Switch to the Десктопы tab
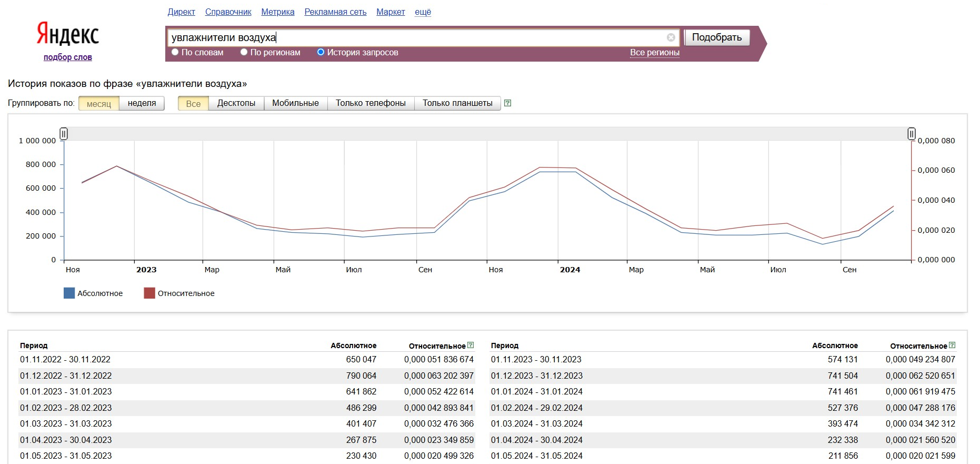980x464 pixels. [236, 103]
